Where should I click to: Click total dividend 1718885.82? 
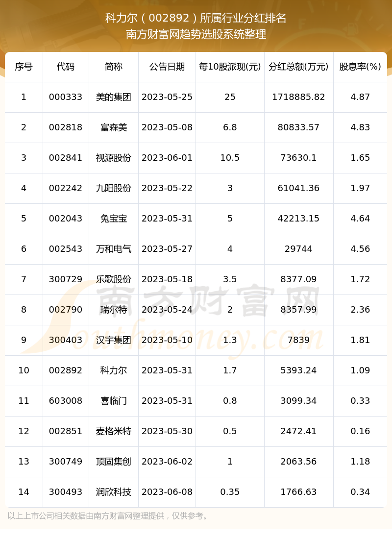point(298,97)
